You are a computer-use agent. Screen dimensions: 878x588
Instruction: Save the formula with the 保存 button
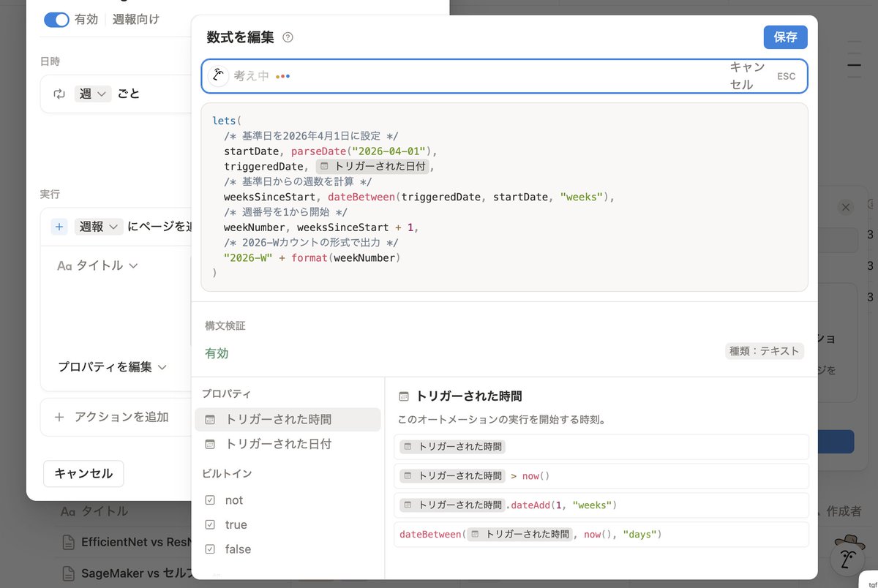point(785,37)
